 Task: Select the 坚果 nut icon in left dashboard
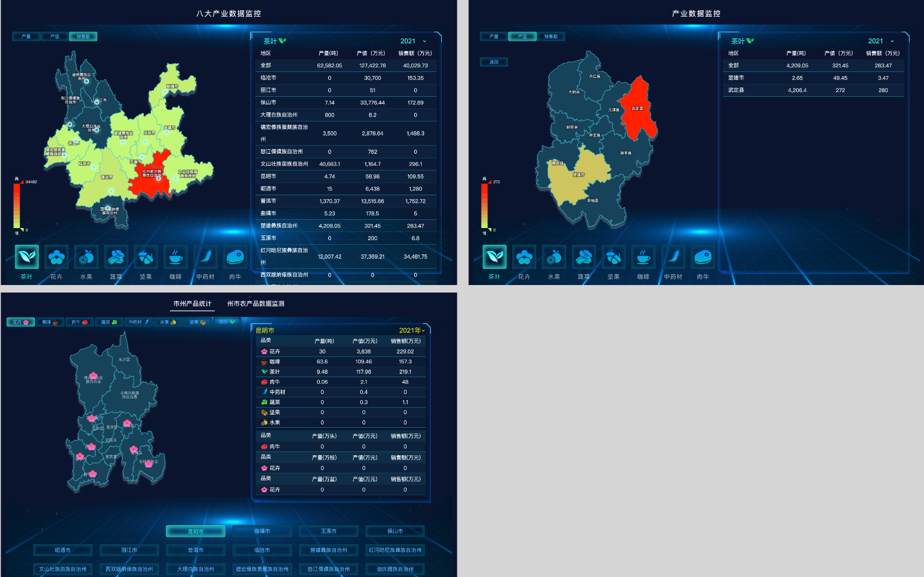click(x=146, y=257)
